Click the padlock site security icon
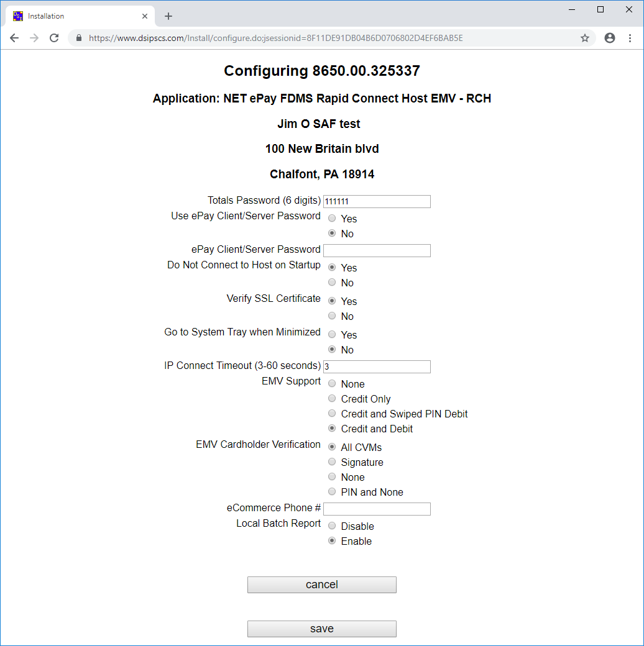 pos(78,37)
